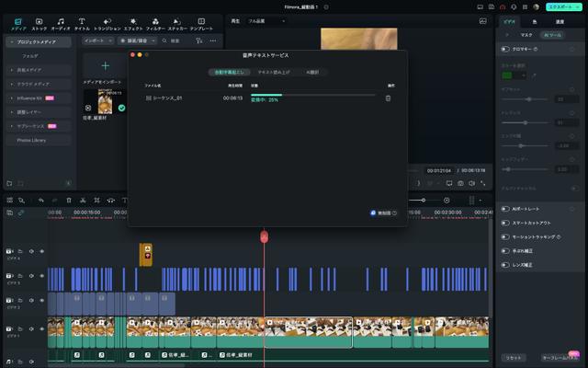Select the マスク tab in properties panel
The height and width of the screenshot is (368, 588).
pos(526,34)
